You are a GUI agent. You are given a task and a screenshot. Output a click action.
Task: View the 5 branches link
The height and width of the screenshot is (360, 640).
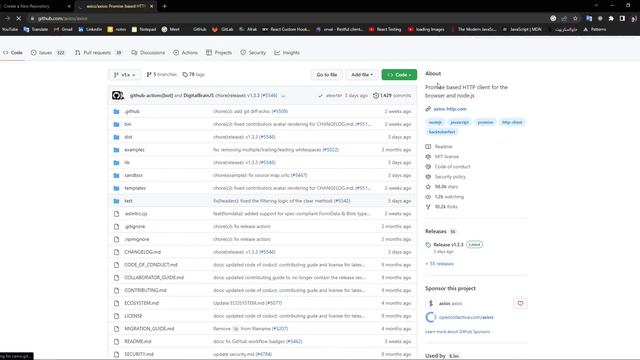pyautogui.click(x=162, y=75)
